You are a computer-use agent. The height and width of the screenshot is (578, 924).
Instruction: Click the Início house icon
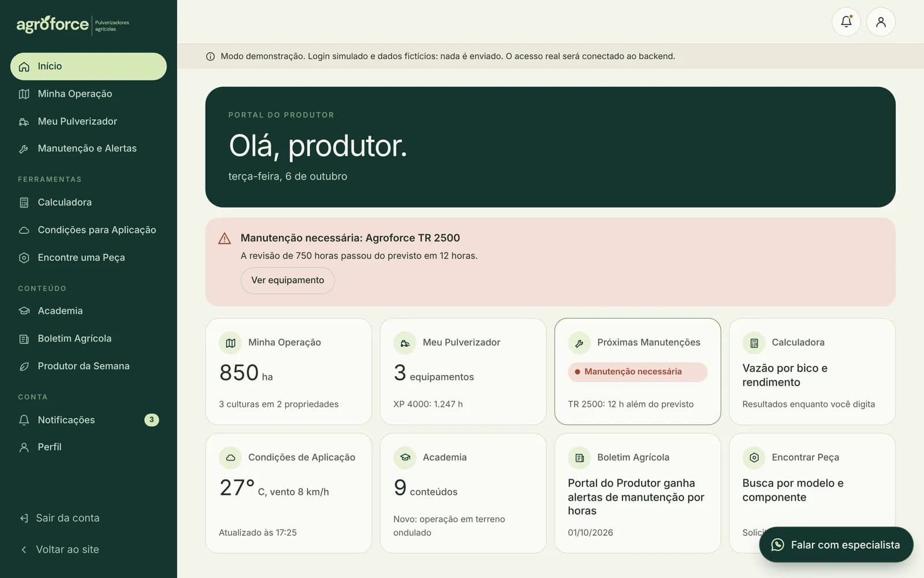point(24,66)
